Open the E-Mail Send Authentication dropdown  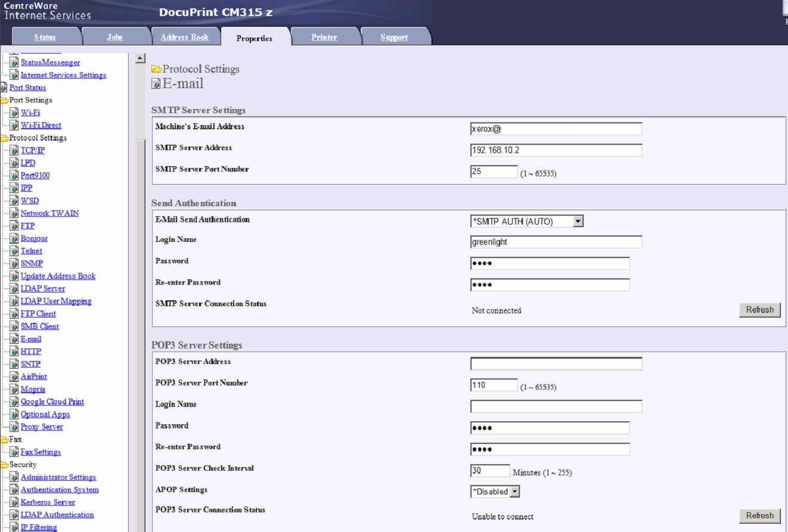click(x=527, y=222)
